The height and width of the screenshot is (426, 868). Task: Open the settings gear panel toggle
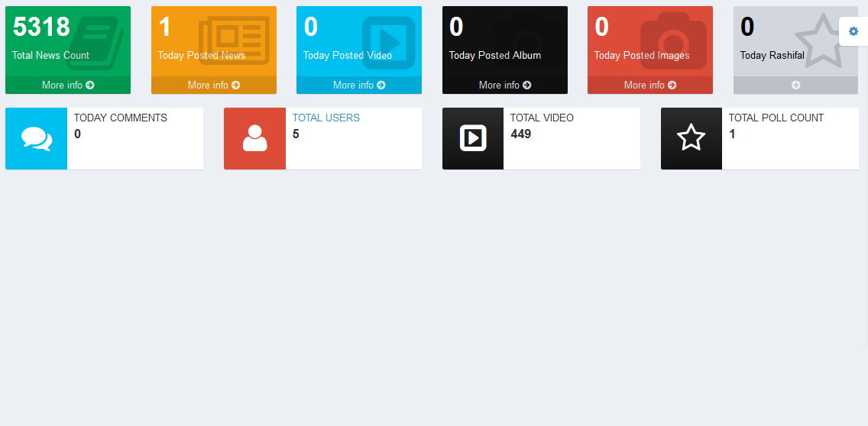tap(853, 31)
